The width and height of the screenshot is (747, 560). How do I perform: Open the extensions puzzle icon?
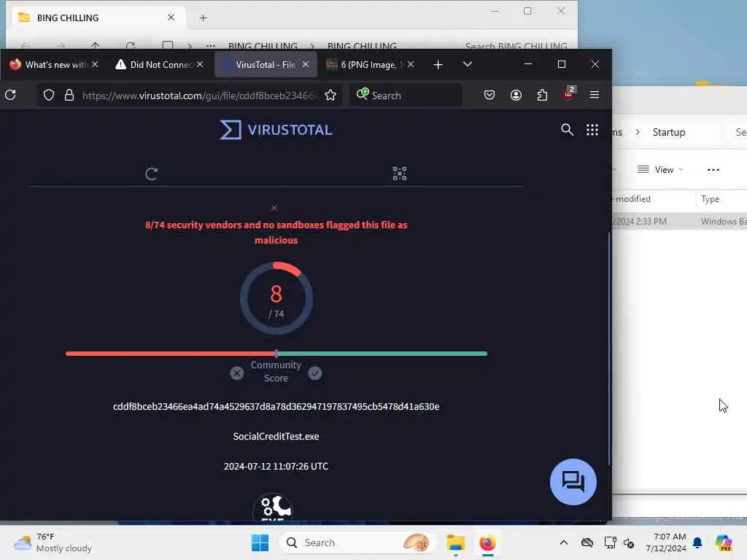click(542, 95)
